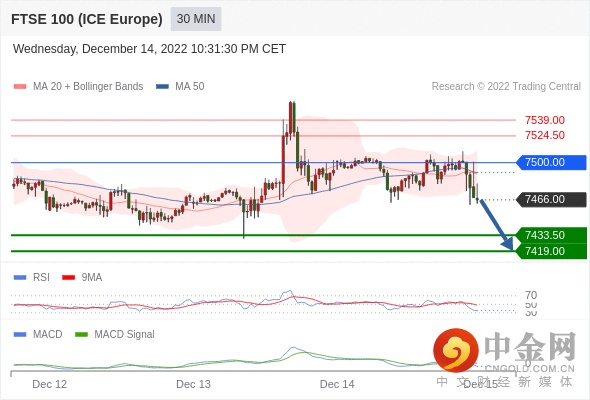Click the 7539.00 resistance label
The height and width of the screenshot is (400, 590).
click(545, 120)
